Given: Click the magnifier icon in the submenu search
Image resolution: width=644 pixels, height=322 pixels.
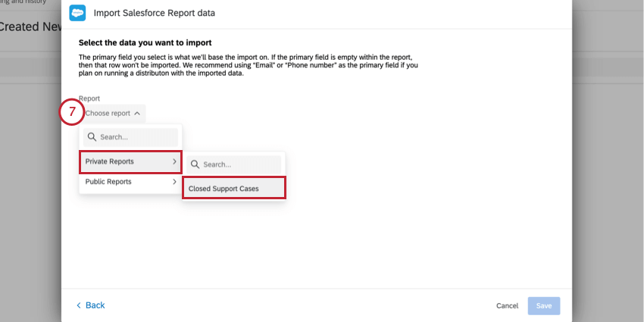Looking at the screenshot, I should pyautogui.click(x=194, y=164).
